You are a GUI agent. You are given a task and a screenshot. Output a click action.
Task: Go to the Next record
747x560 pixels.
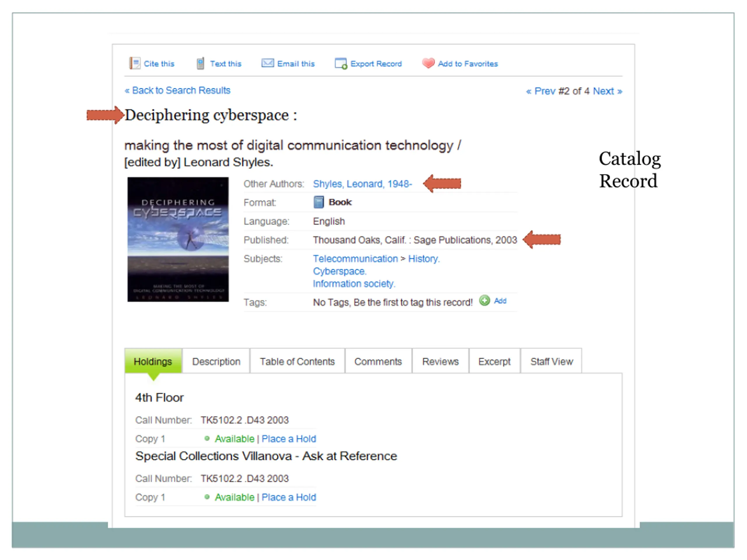pos(607,91)
